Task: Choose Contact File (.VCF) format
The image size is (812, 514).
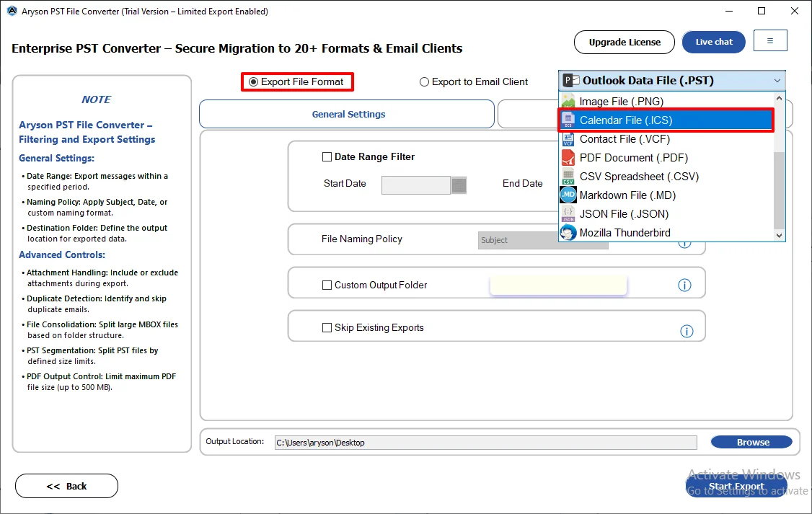Action: (x=666, y=138)
